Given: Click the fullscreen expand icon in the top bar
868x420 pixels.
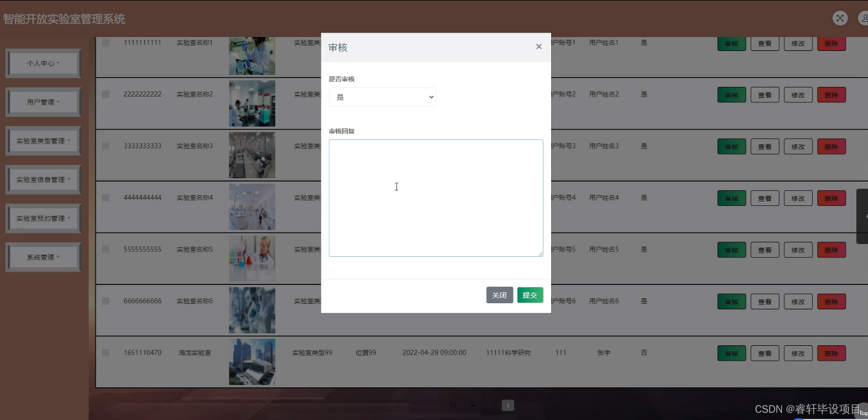Looking at the screenshot, I should click(x=840, y=18).
